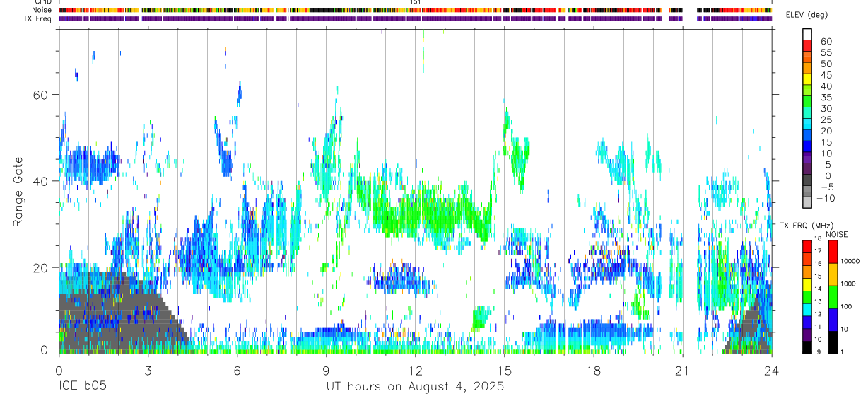The height and width of the screenshot is (401, 868).
Task: Pick the orange segment of NOISE colorbar
Action: tap(833, 274)
